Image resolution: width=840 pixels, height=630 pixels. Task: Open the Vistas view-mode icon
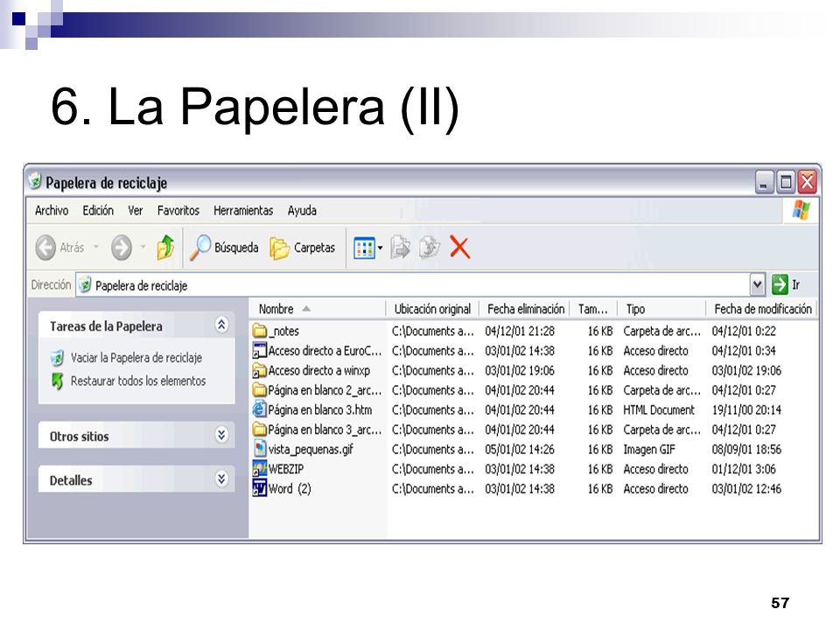coord(364,248)
